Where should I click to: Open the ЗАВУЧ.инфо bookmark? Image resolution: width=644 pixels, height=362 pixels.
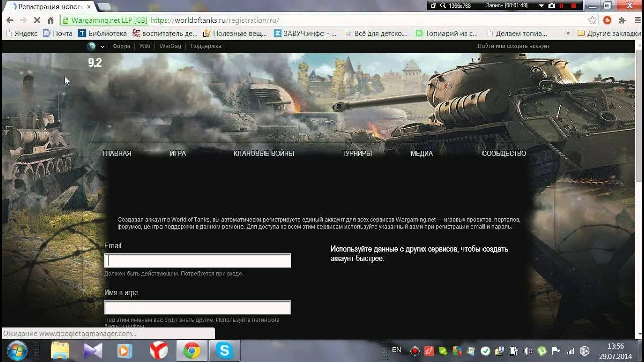pyautogui.click(x=305, y=33)
